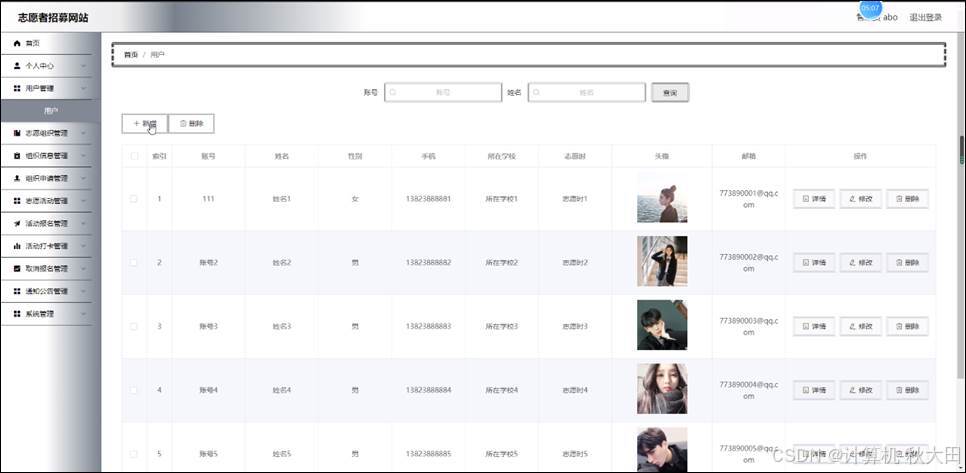
Task: Click 删除 for the 姓名3 row
Action: [907, 326]
